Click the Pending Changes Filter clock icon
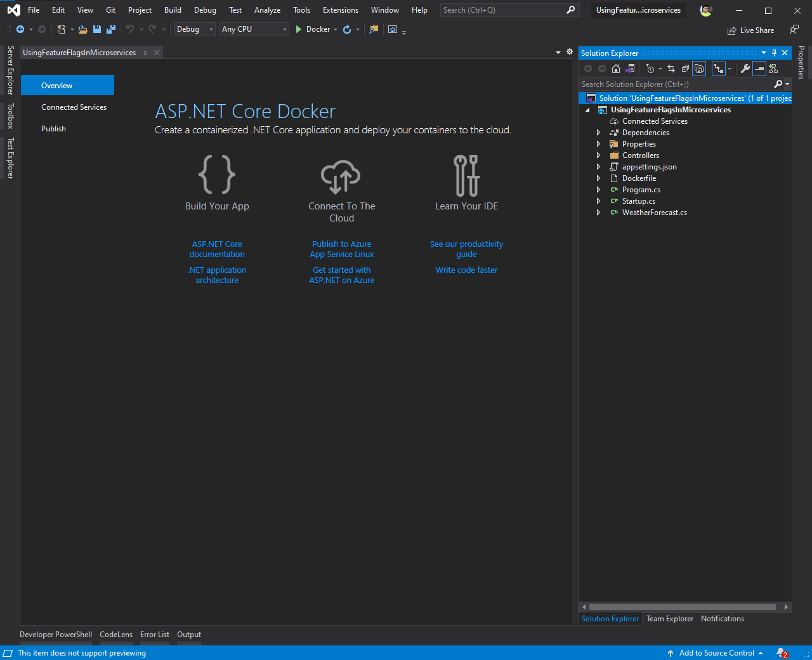The image size is (812, 660). click(x=650, y=69)
